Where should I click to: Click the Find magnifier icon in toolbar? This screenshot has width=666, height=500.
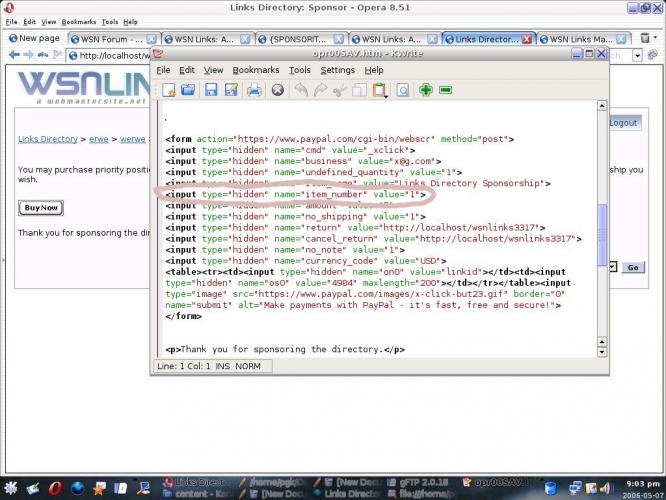pos(403,90)
